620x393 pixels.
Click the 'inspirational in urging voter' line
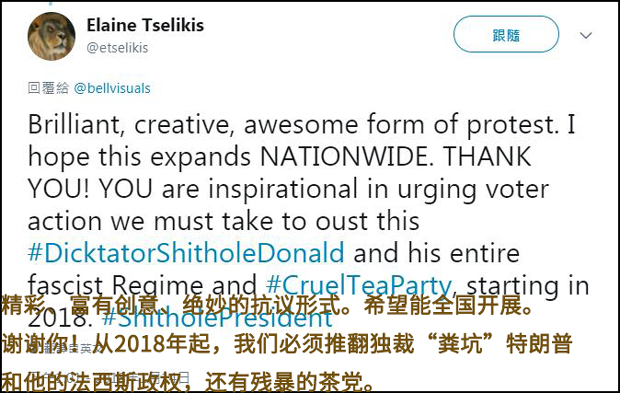pos(378,189)
